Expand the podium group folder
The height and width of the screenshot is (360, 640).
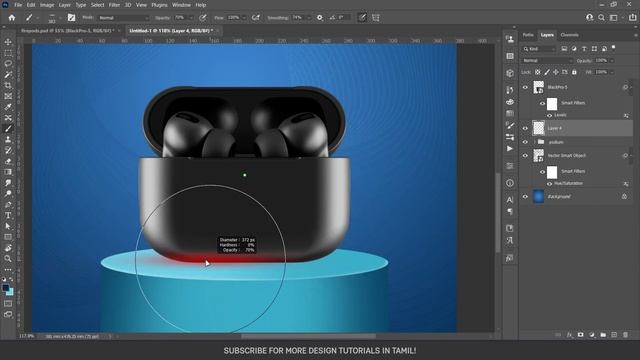(534, 142)
